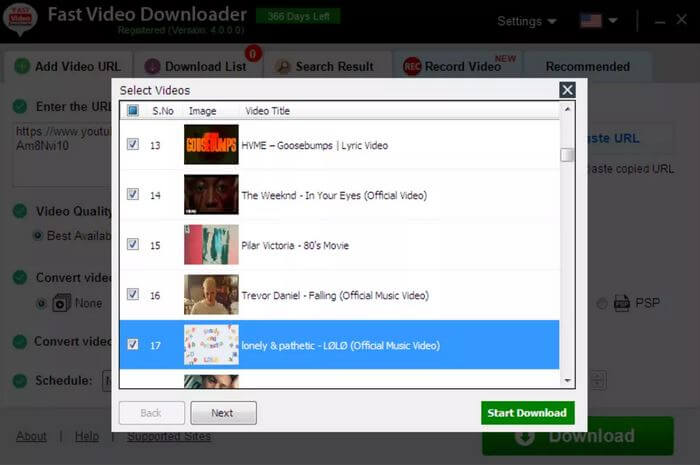700x465 pixels.
Task: Open the Help link
Action: click(x=87, y=436)
